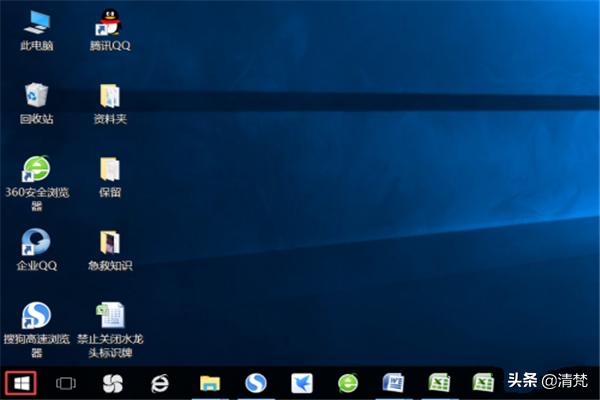600x400 pixels.
Task: Switch to the last Excel taskbar icon
Action: [x=484, y=382]
